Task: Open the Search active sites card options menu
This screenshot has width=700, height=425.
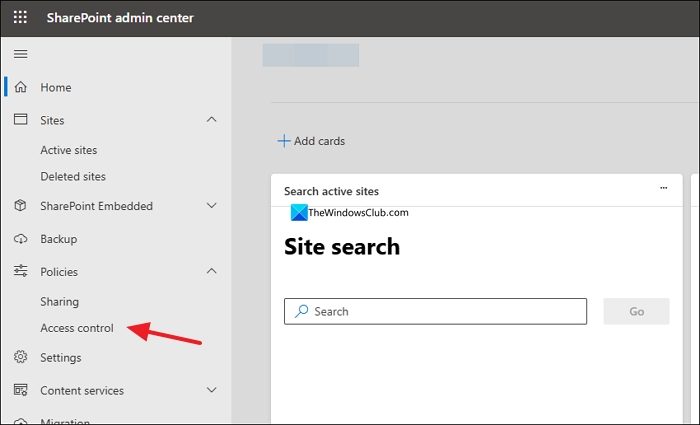Action: (663, 188)
